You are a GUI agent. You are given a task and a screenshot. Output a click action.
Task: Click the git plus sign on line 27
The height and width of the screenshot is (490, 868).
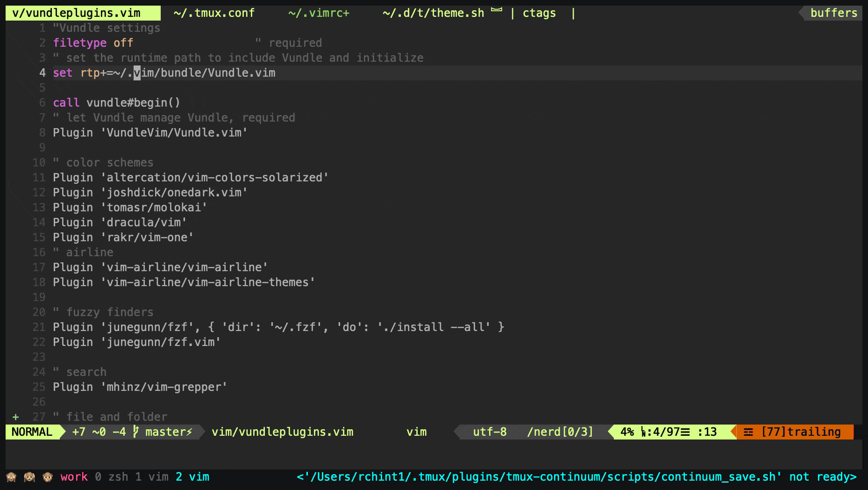(x=15, y=417)
